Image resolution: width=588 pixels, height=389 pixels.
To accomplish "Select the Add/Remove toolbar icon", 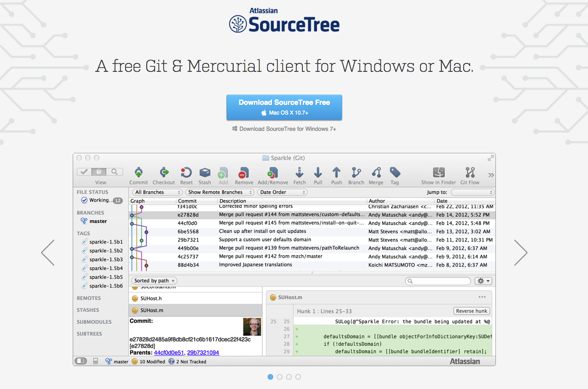I will (x=273, y=172).
